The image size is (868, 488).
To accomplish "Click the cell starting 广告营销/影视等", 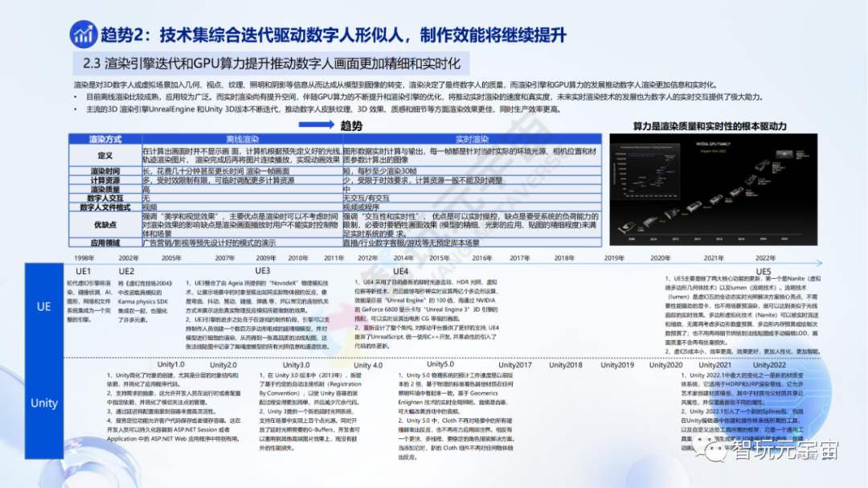I will [x=243, y=243].
